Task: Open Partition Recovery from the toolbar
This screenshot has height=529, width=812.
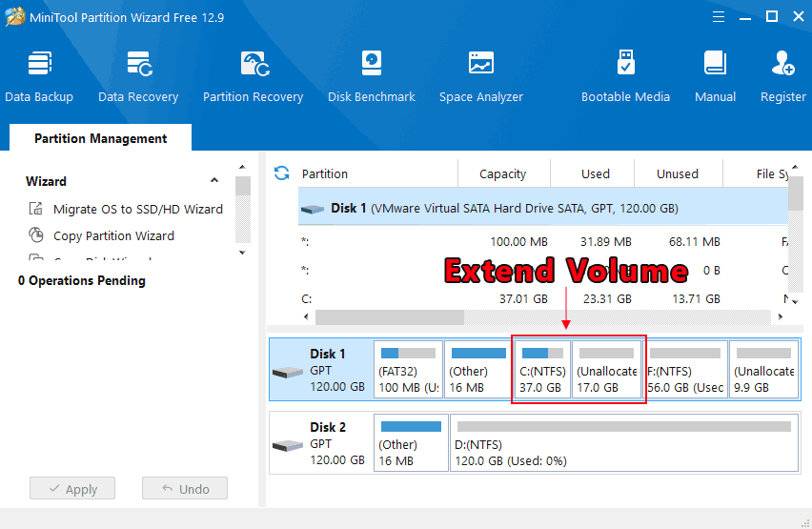Action: point(253,76)
